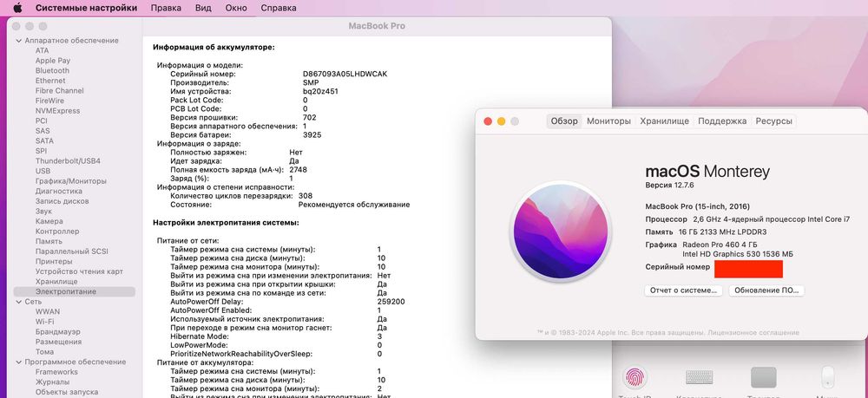Select Параллельный SCSI in the sidebar
Screen dimensions: 868x398
point(72,251)
